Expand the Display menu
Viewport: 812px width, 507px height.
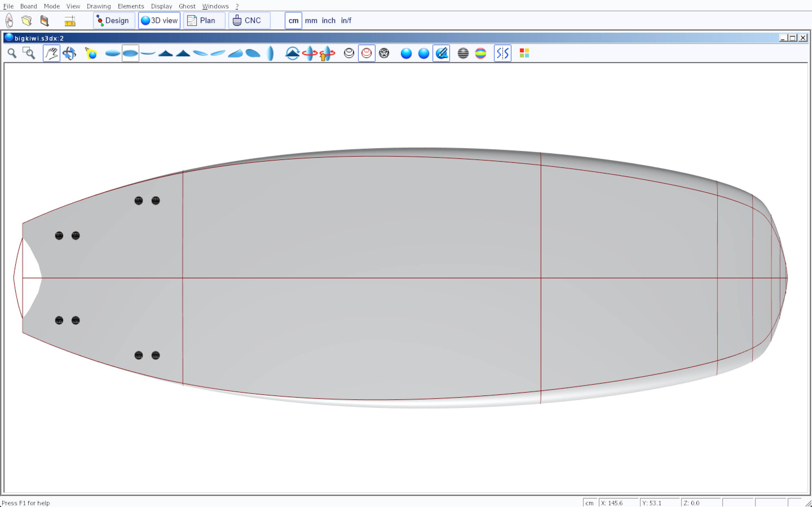(161, 6)
